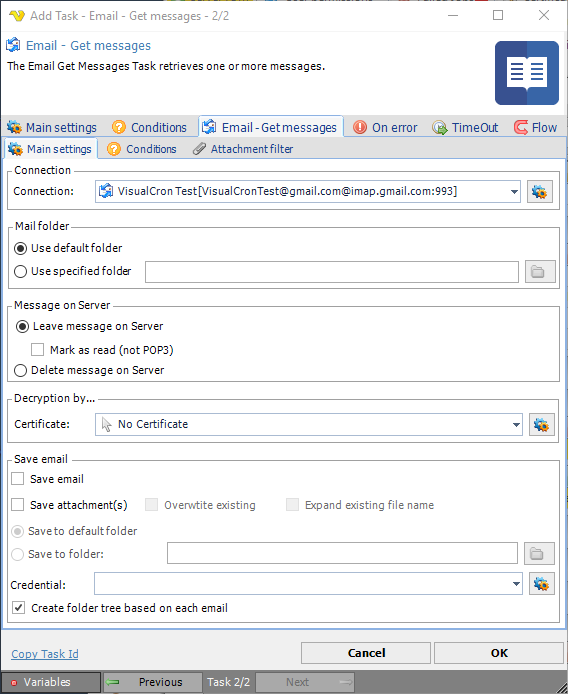Open connection settings gear button
Screen dimensions: 568x694
click(540, 192)
